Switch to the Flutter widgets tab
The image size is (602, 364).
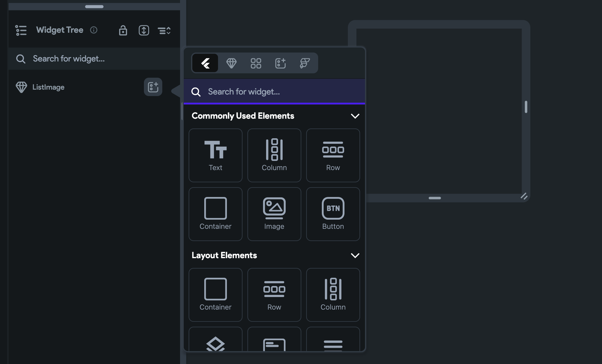coord(205,63)
